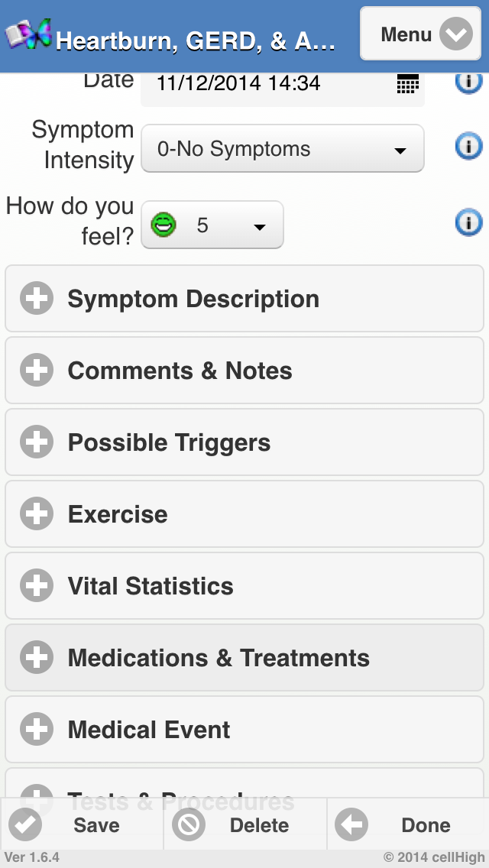
Task: Click the butterfly book app logo
Action: (29, 34)
